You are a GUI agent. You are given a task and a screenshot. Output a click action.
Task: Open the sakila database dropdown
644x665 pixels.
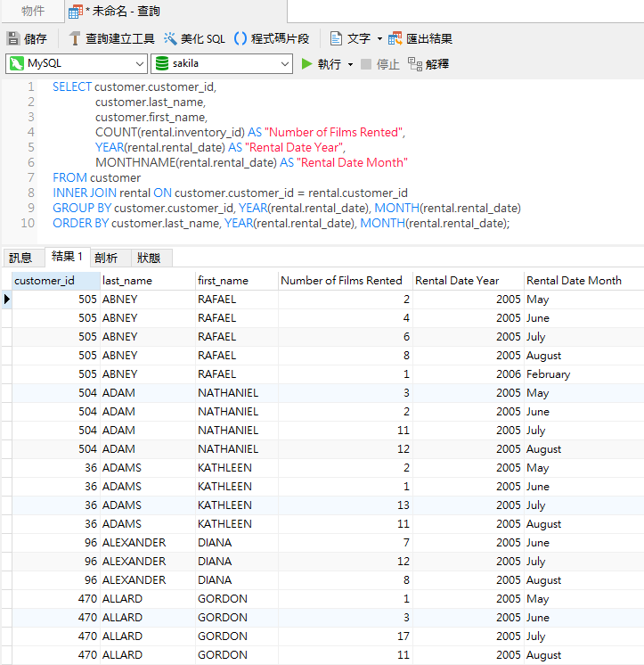(221, 64)
